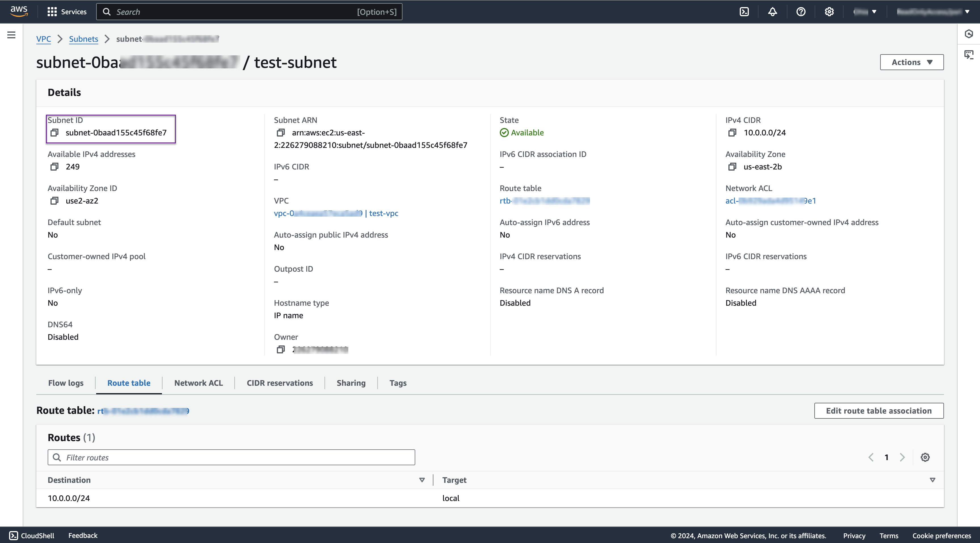Viewport: 980px width, 543px height.
Task: Select the route row 10.0.0.0/24
Action: click(490, 498)
